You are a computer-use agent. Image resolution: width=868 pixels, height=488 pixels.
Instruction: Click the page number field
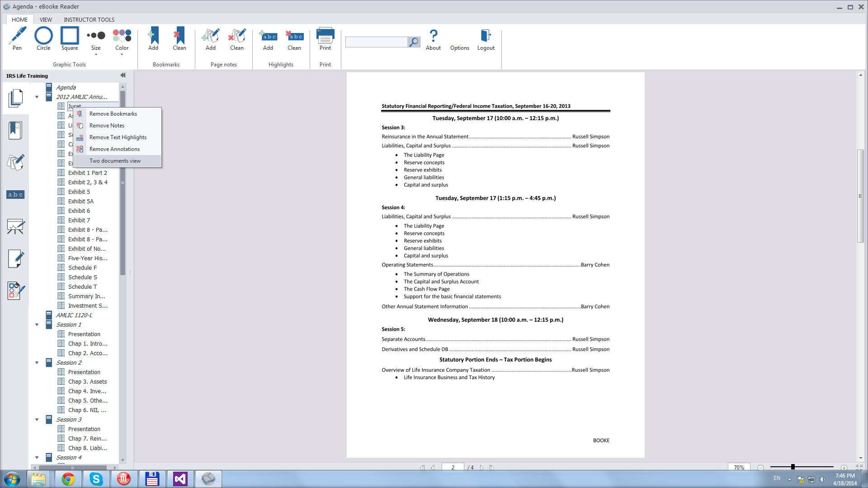pos(453,467)
